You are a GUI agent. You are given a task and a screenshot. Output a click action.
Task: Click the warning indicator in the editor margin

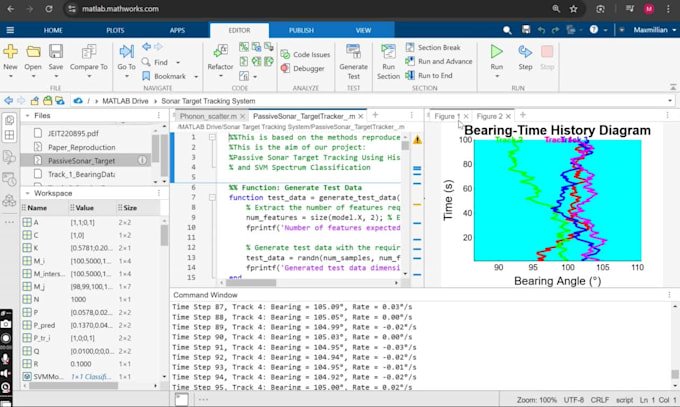tap(415, 140)
